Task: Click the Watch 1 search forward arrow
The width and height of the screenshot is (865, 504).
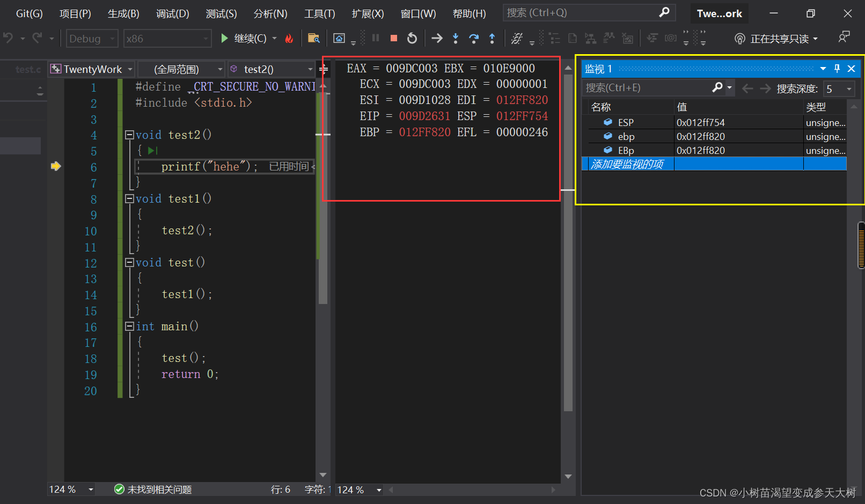Action: coord(765,88)
